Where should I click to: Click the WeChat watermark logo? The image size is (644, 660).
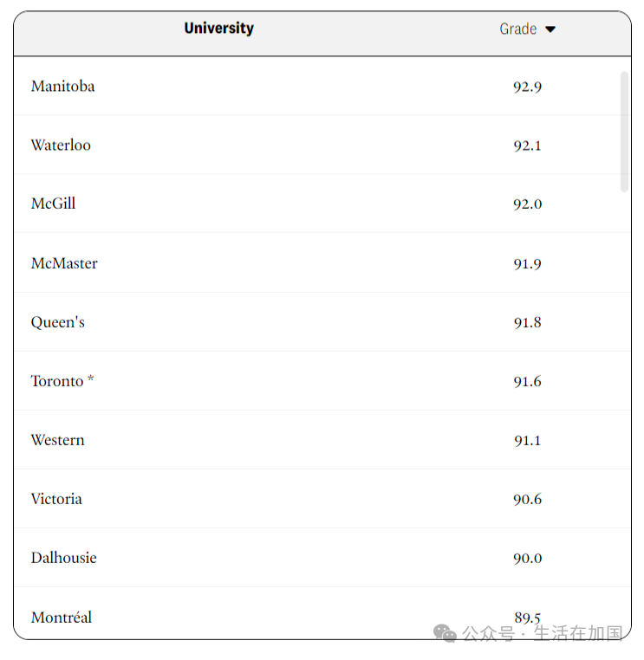click(x=445, y=633)
